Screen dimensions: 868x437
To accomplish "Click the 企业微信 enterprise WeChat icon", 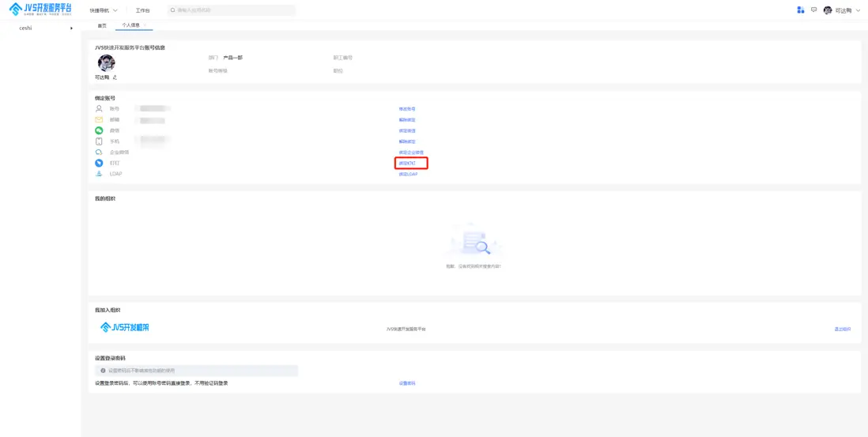I will tap(99, 152).
